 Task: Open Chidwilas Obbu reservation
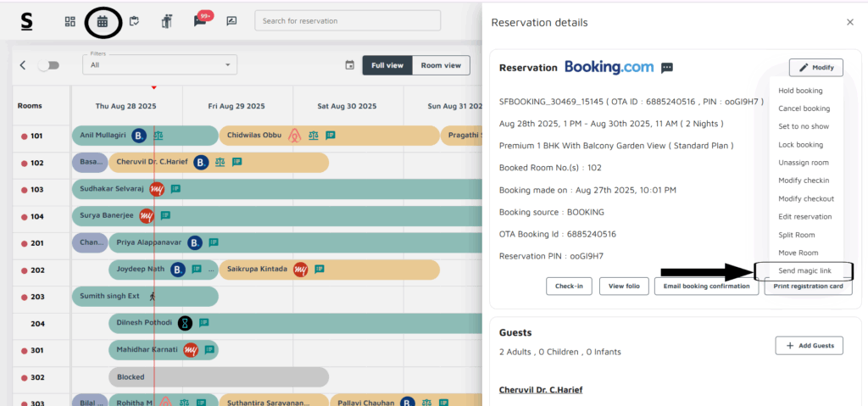pyautogui.click(x=329, y=136)
